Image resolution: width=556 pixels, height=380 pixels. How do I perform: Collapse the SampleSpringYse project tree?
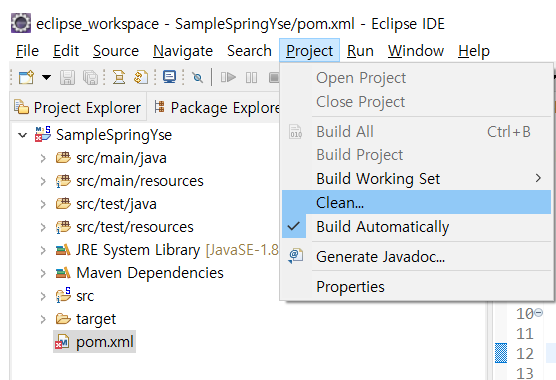click(x=23, y=135)
